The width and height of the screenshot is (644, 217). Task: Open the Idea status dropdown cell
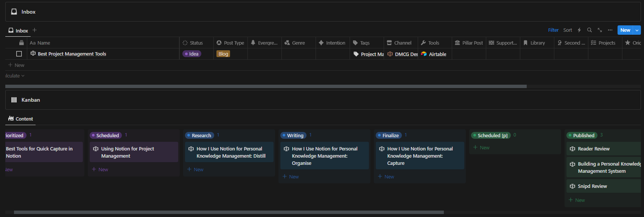click(x=196, y=54)
